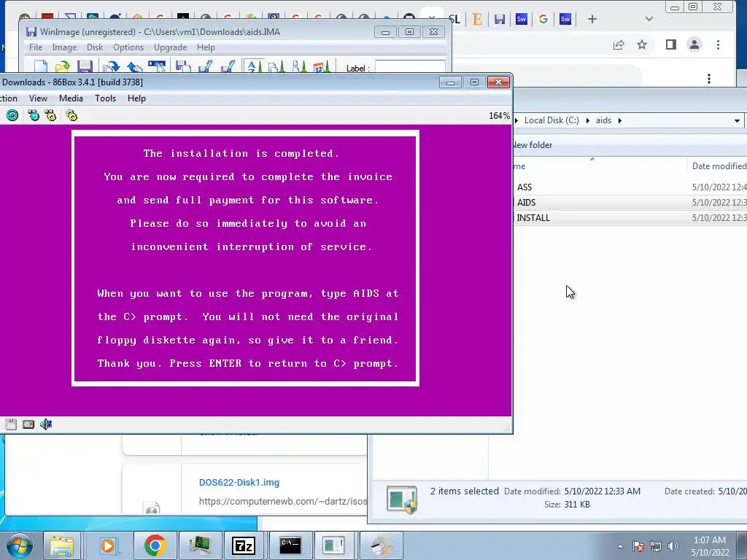Click aids folder in Explorer breadcrumb
This screenshot has width=747, height=560.
tap(603, 120)
